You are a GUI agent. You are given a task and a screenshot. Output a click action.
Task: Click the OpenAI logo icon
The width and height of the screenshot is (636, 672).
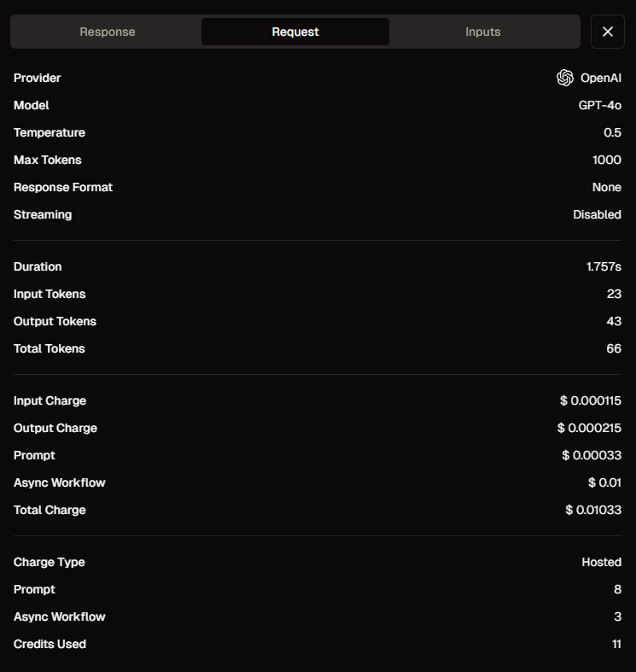[x=565, y=78]
